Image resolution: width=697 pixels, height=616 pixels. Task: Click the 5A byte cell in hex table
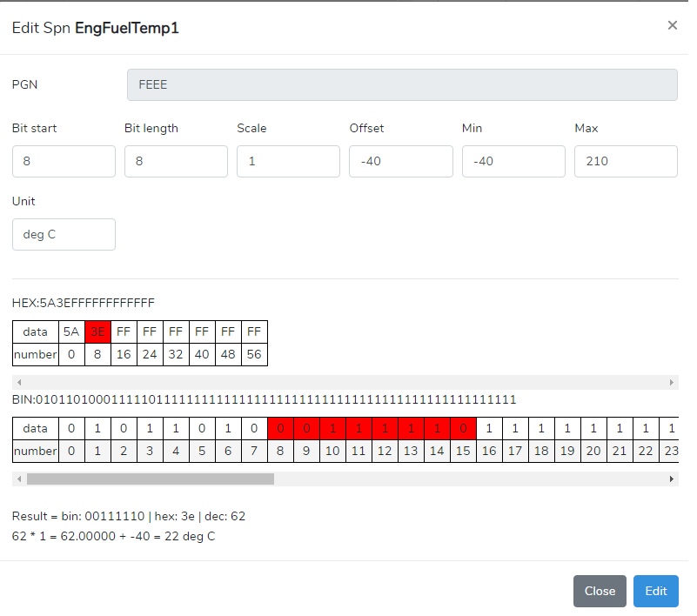[71, 332]
